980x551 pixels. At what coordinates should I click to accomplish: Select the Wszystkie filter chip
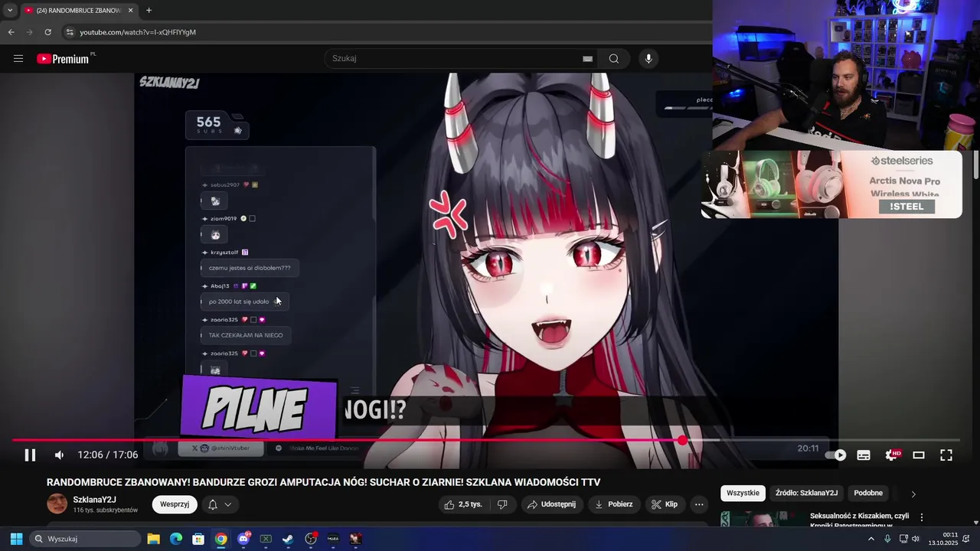tap(743, 494)
